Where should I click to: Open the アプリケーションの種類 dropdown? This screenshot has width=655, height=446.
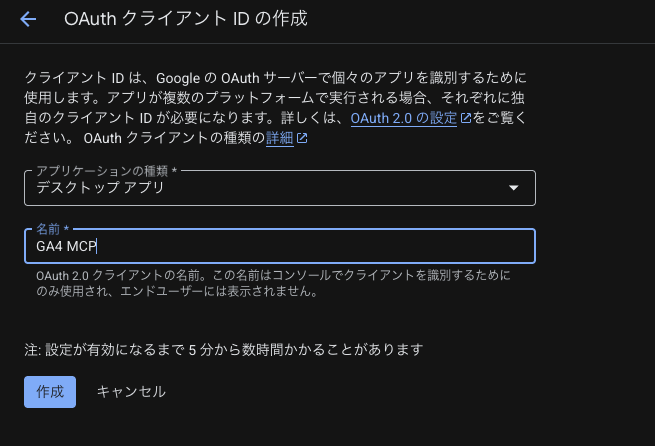click(x=280, y=187)
